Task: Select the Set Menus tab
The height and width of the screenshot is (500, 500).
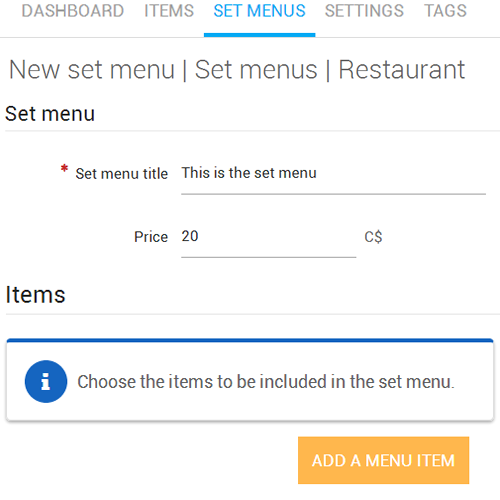Action: (x=259, y=11)
